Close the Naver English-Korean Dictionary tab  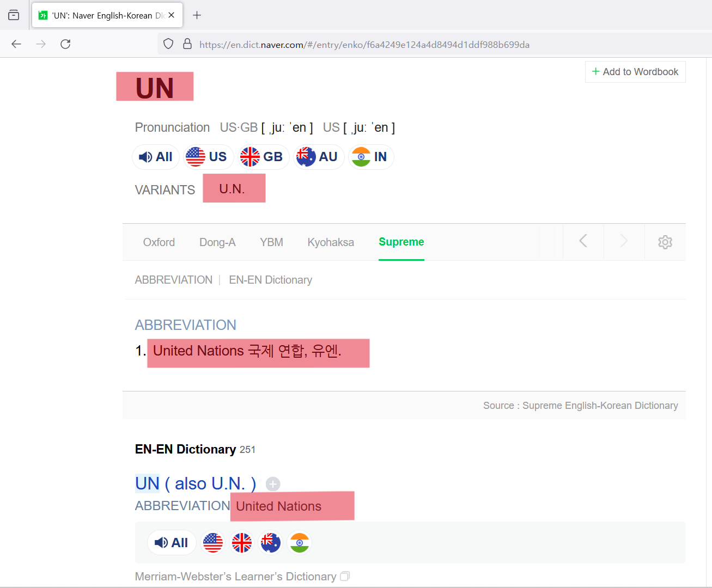[172, 15]
